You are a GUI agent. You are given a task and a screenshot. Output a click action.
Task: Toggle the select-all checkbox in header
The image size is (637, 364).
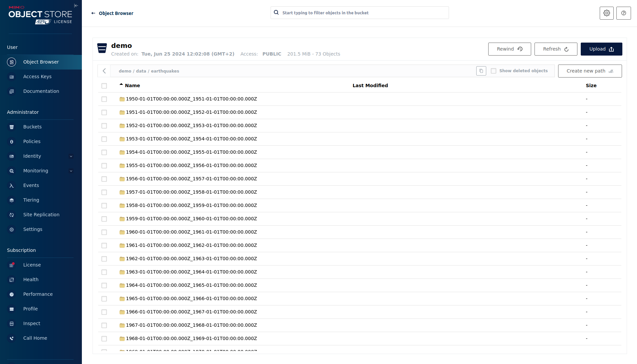(104, 86)
